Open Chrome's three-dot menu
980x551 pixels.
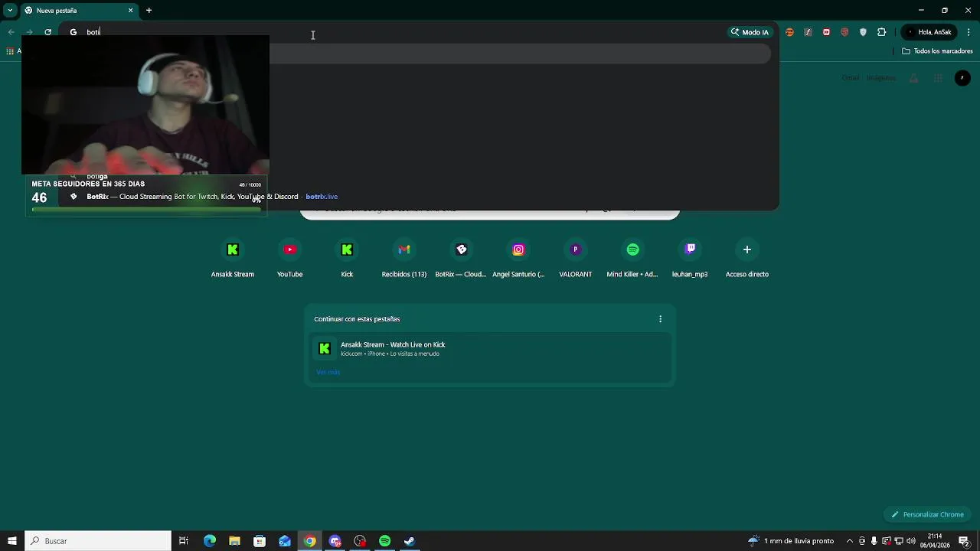click(969, 32)
